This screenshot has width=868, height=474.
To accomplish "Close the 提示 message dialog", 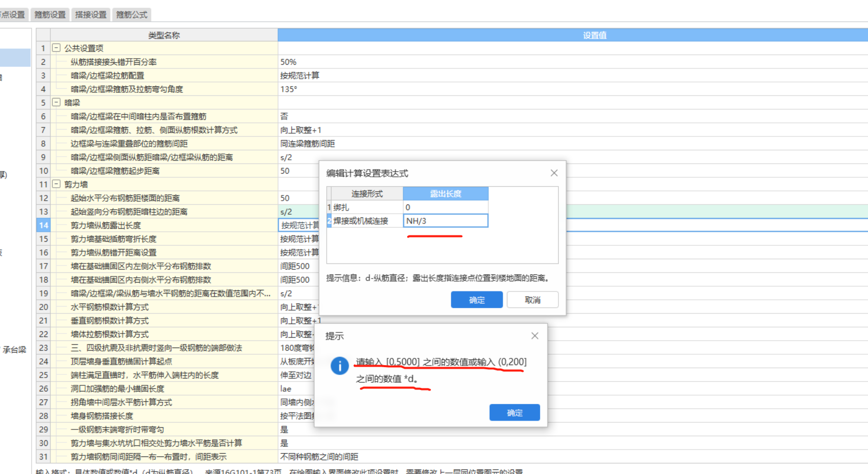I will [534, 336].
